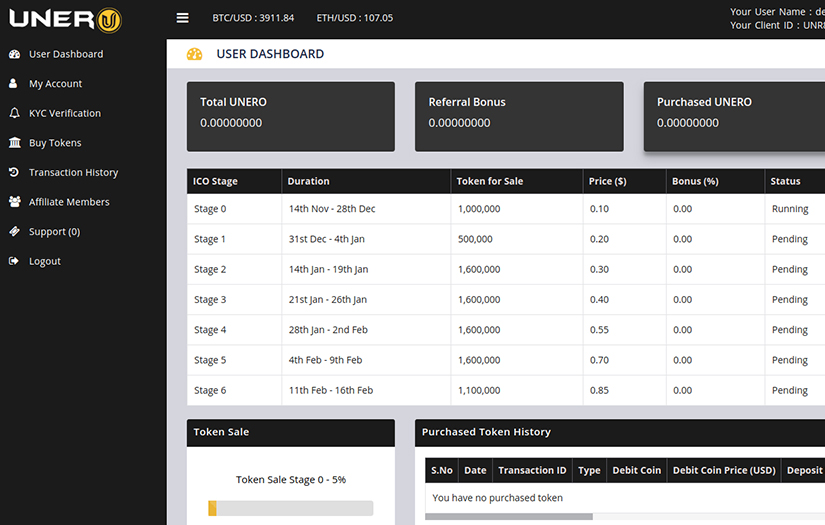Click the Transaction History clock icon

(14, 172)
